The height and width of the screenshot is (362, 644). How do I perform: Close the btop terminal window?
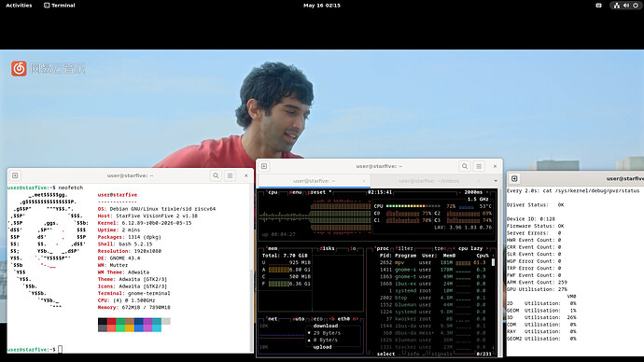coord(495,166)
